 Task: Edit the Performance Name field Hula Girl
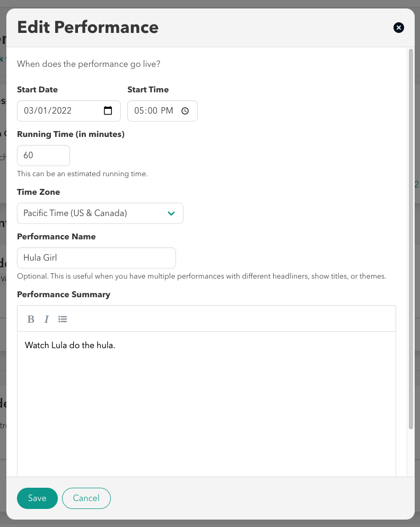[x=97, y=258]
